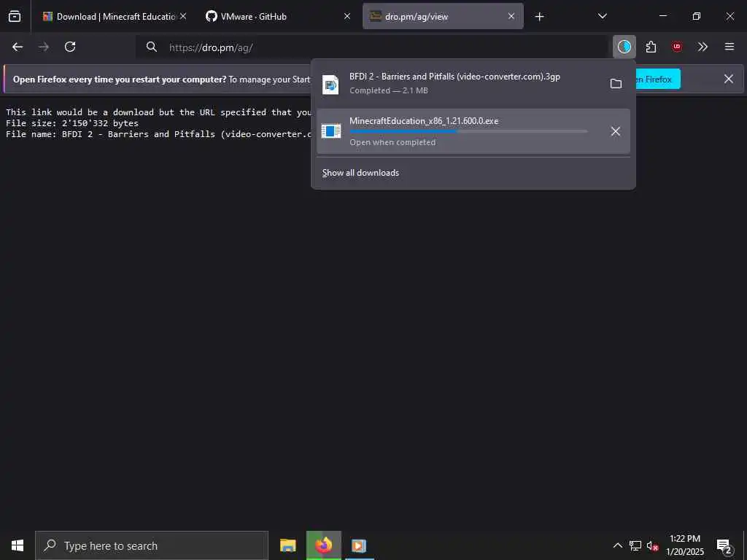
Task: Open the Windows Start menu
Action: (x=18, y=545)
